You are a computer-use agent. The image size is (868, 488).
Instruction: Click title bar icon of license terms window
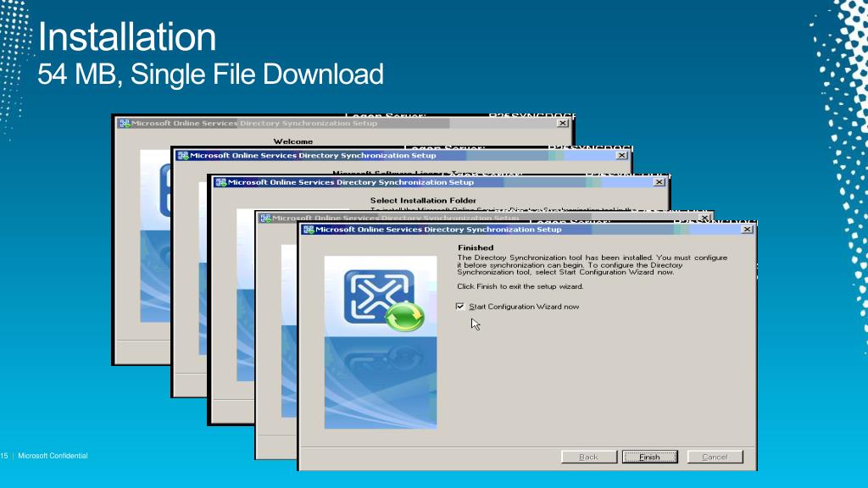tap(183, 156)
